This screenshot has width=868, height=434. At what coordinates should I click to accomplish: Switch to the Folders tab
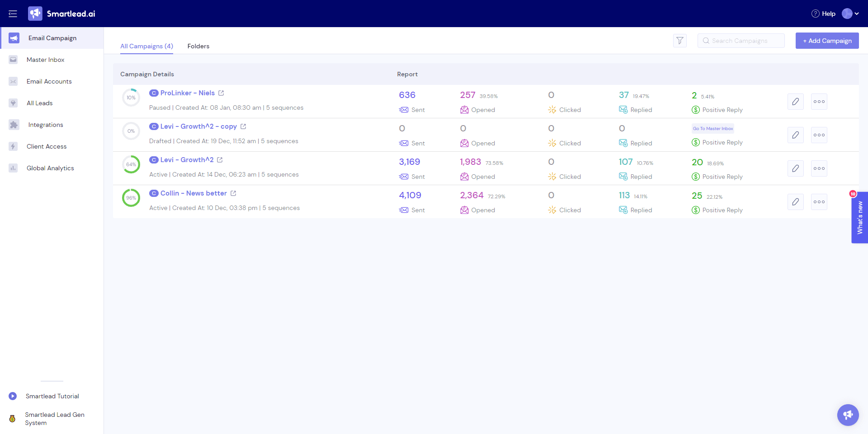198,46
